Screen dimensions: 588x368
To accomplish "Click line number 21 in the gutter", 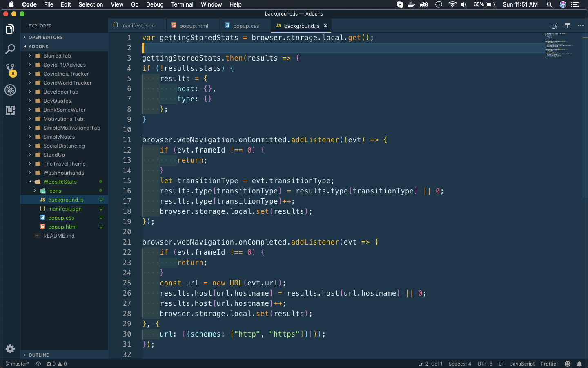I will pyautogui.click(x=127, y=242).
